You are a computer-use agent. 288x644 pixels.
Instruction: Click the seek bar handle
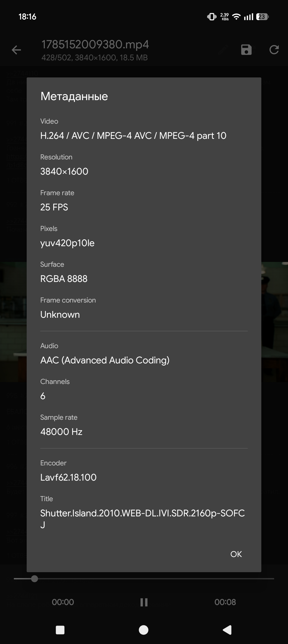pyautogui.click(x=34, y=579)
